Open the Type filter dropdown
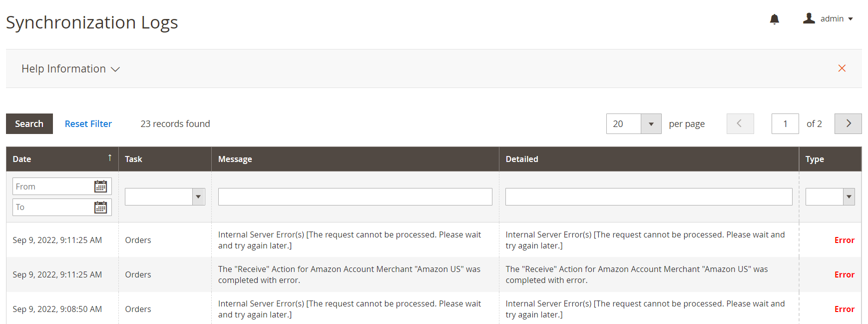This screenshot has width=868, height=324. (830, 196)
